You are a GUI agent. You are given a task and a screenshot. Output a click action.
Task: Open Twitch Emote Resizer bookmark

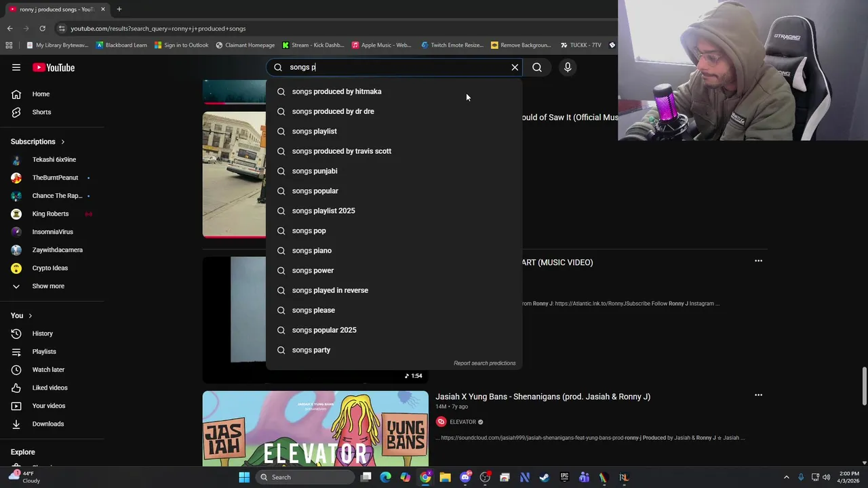(452, 45)
